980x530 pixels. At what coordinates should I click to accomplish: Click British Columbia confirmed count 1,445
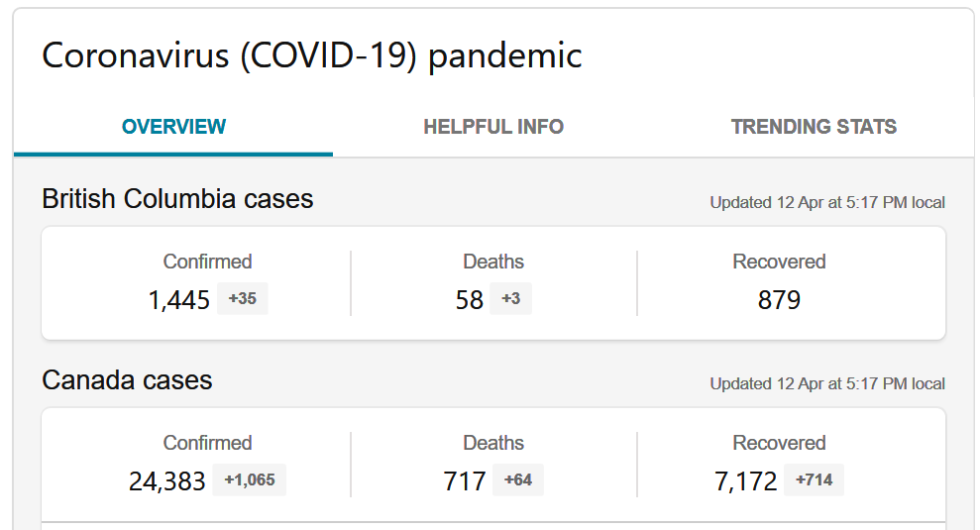179,300
